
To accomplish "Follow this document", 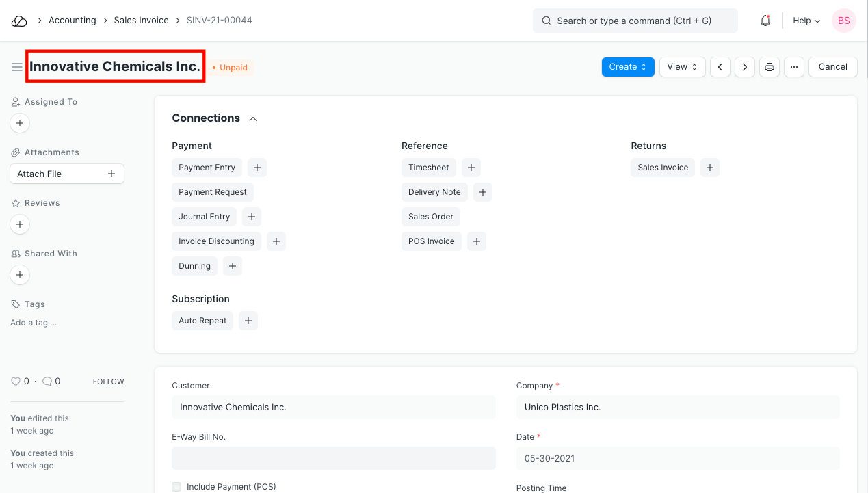I will tap(108, 382).
